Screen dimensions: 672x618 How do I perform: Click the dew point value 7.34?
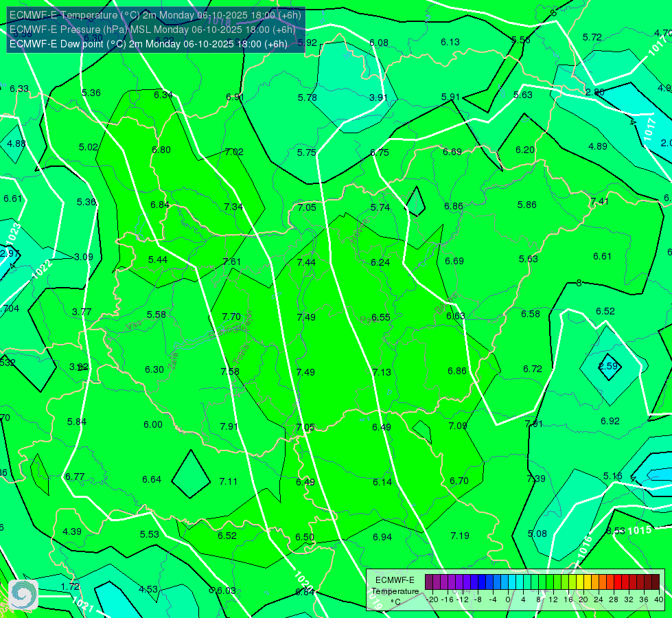233,207
